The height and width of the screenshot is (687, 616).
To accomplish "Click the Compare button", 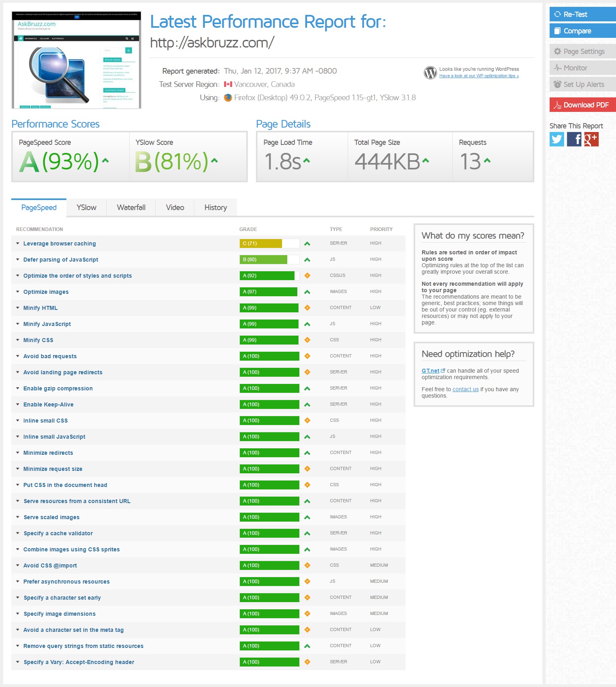I will point(583,31).
